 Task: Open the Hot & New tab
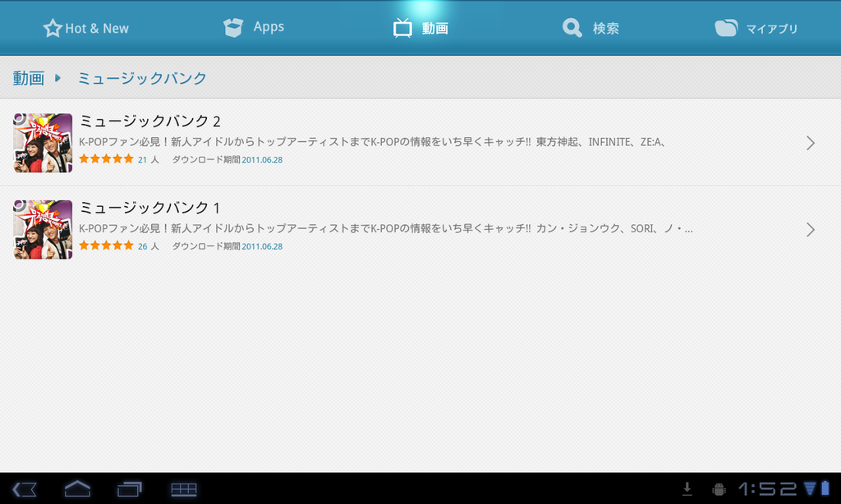coord(85,28)
